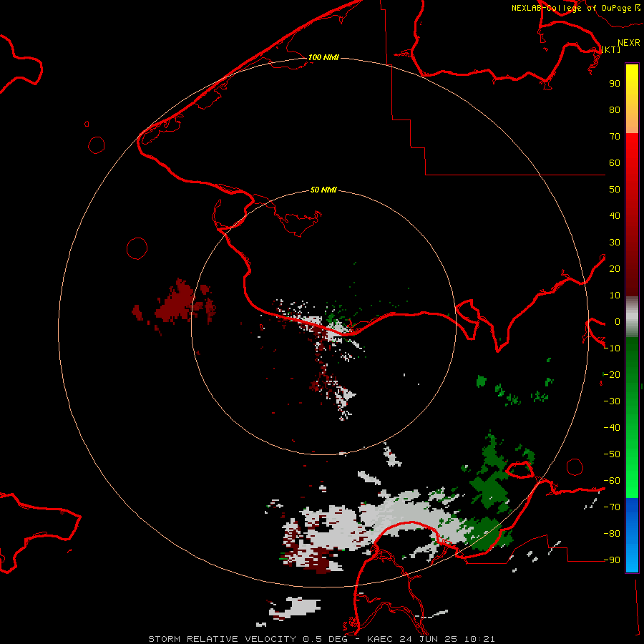The width and height of the screenshot is (644, 644).
Task: Click the KT units label above color scale
Action: (611, 49)
